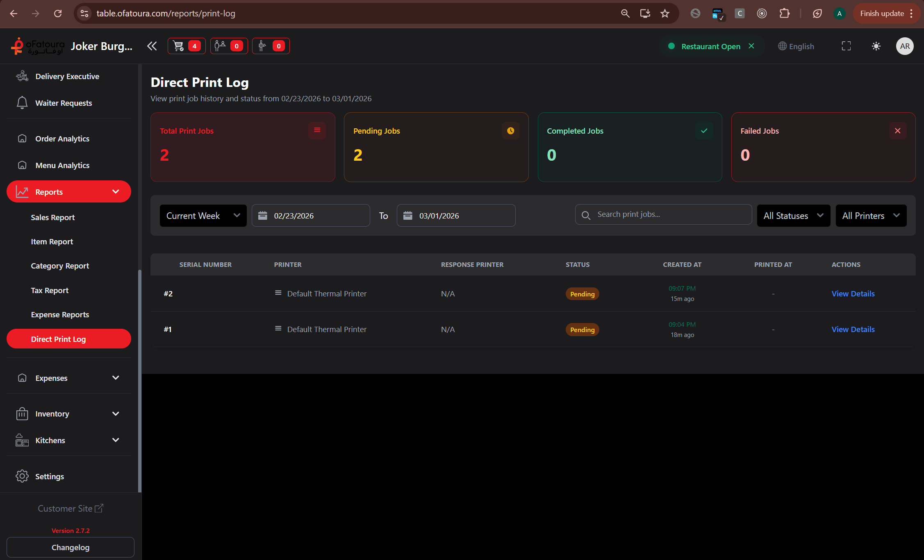Screen dimensions: 924x560
Task: Switch language using the English toggle
Action: click(796, 46)
